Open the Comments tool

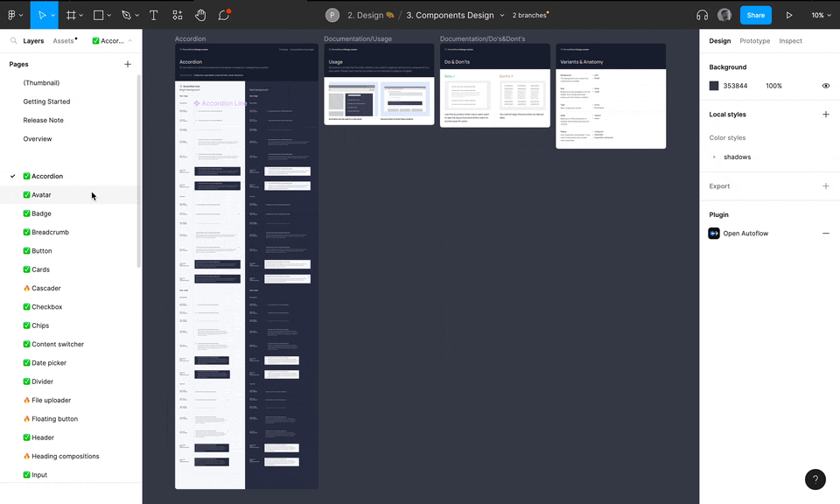coord(224,15)
